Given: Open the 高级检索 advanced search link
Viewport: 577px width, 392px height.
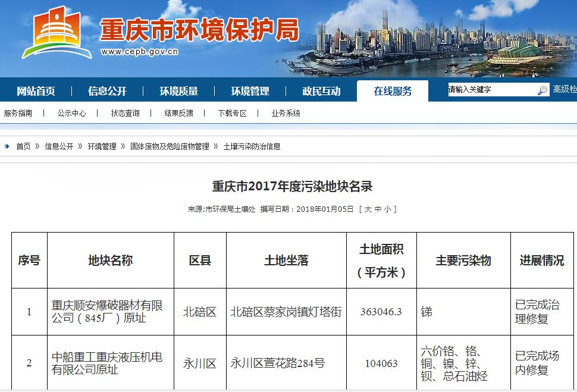Looking at the screenshot, I should (565, 89).
